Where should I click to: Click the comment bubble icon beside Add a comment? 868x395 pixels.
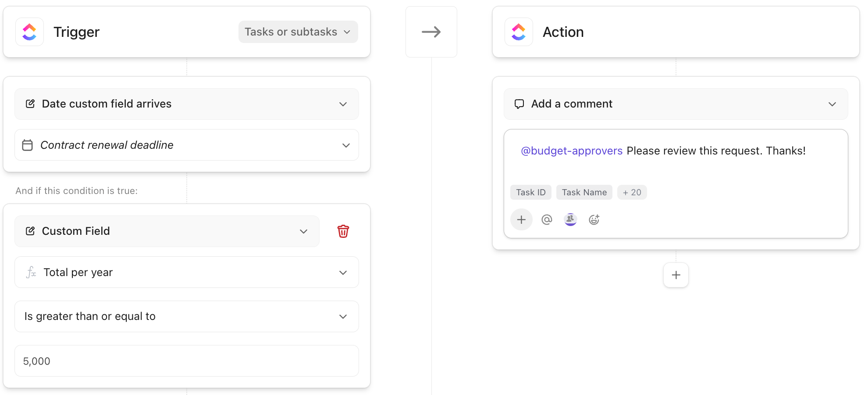[519, 104]
